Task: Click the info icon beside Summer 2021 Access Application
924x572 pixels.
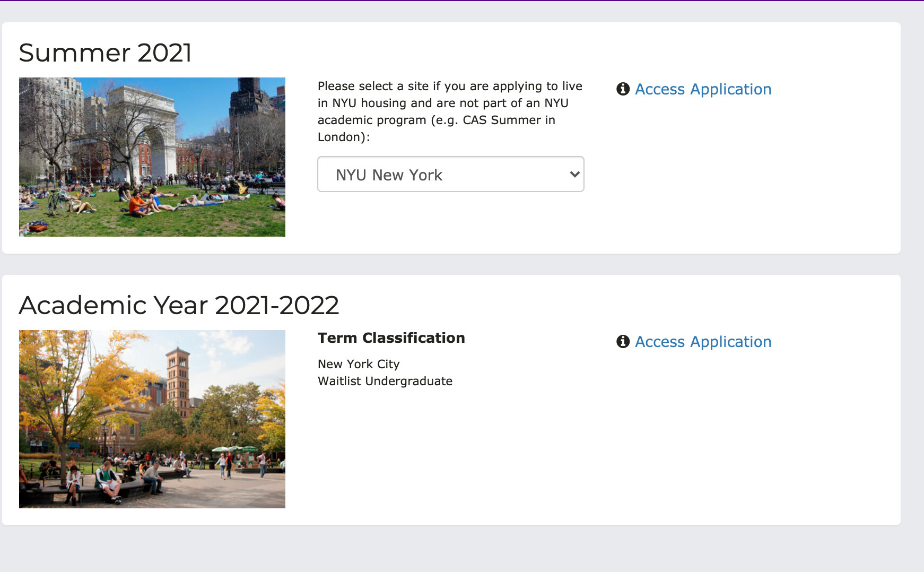Action: 623,89
